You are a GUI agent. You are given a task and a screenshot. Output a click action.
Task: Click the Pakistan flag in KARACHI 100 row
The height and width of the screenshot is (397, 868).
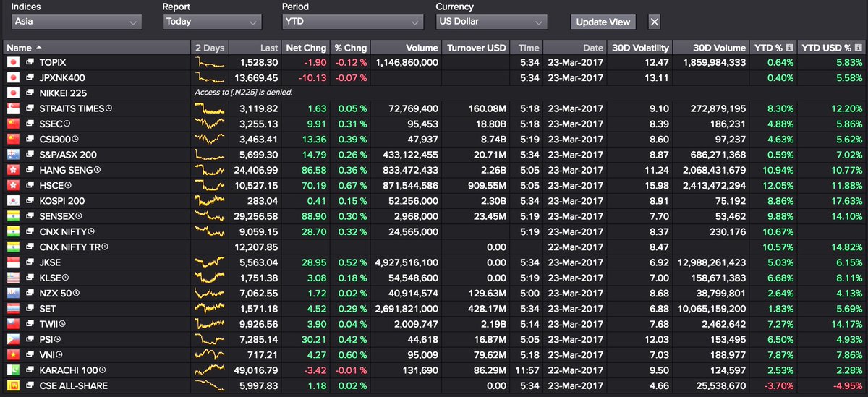click(12, 370)
